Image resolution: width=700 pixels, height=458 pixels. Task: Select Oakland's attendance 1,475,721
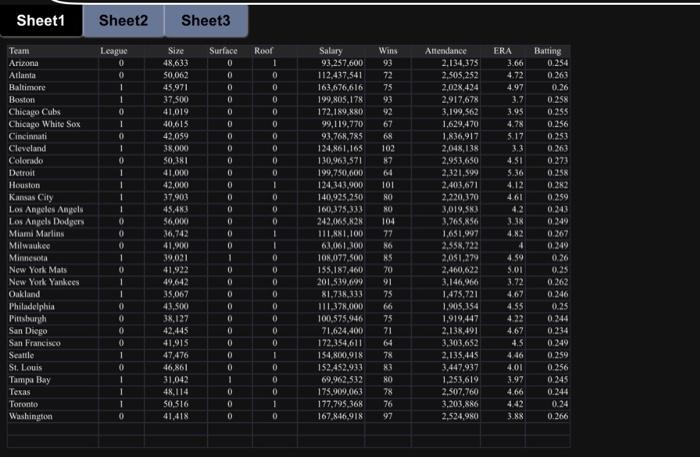(460, 294)
